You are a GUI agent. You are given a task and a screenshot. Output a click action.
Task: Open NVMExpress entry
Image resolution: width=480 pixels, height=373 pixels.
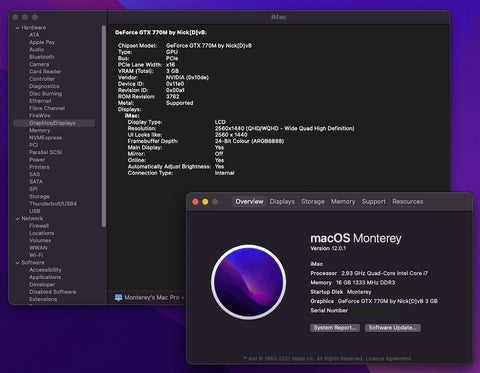point(45,138)
